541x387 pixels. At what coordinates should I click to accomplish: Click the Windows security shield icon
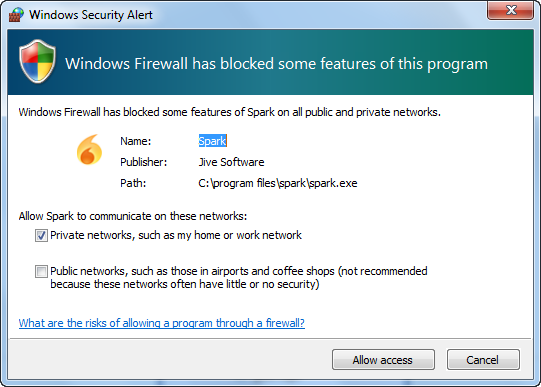tap(37, 61)
